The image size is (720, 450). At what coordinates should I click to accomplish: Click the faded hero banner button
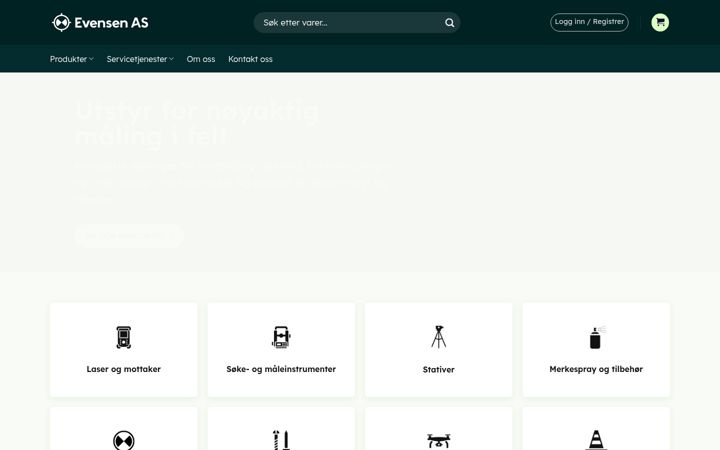coord(129,236)
